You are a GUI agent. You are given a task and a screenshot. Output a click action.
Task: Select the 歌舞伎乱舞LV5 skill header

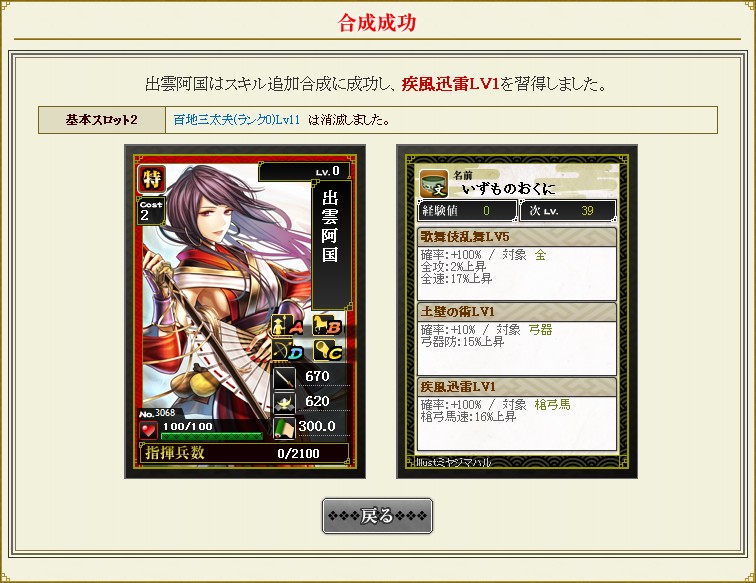pos(516,237)
